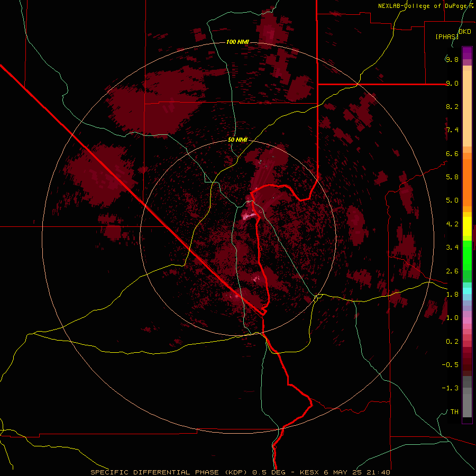Click the 0.2 value on color scale
This screenshot has height=476, width=476.
452,342
